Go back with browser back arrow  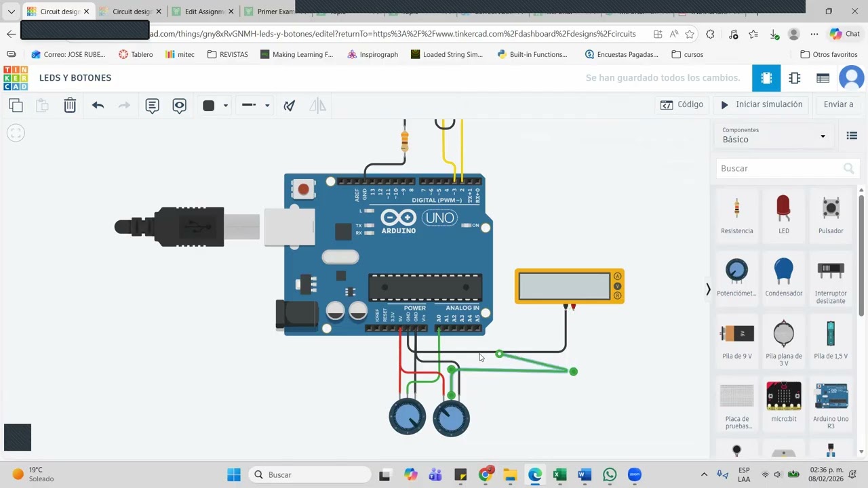[11, 34]
